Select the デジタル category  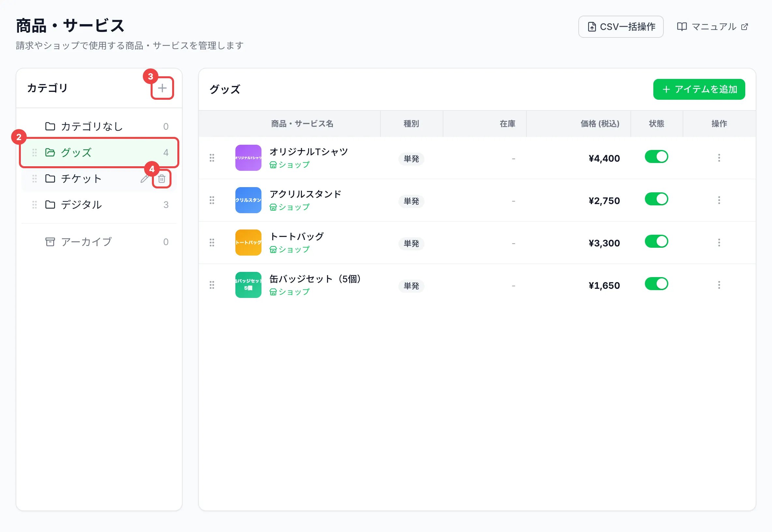coord(99,205)
